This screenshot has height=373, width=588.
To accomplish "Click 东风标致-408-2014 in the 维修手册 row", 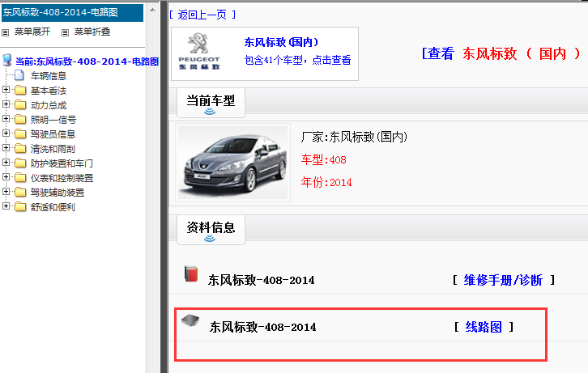I will (x=262, y=280).
